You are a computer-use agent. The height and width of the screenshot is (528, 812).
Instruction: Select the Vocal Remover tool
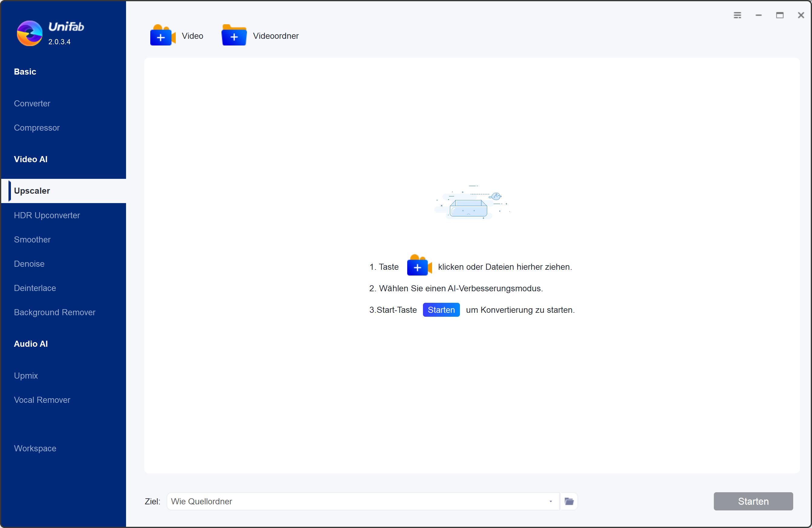coord(42,399)
